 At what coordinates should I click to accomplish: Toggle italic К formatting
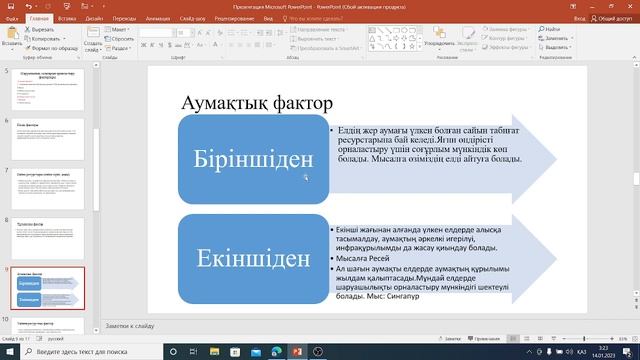pos(152,45)
